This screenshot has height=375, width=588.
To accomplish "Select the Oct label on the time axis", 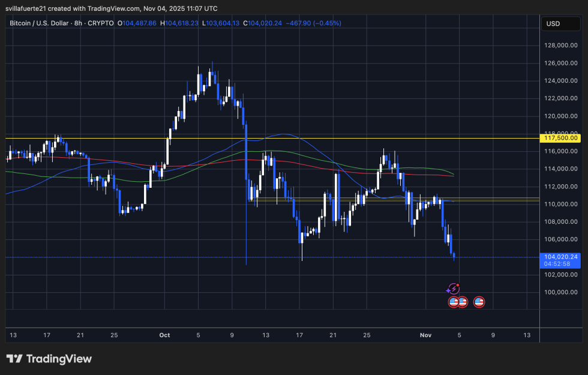I will pyautogui.click(x=164, y=335).
